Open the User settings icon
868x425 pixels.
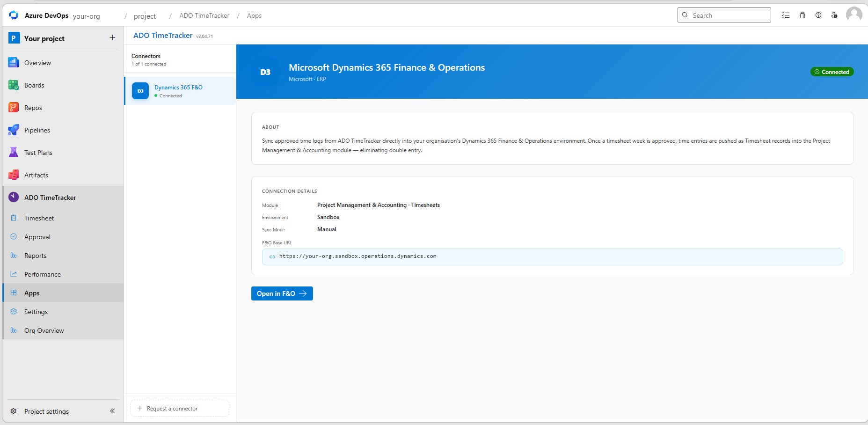[834, 15]
